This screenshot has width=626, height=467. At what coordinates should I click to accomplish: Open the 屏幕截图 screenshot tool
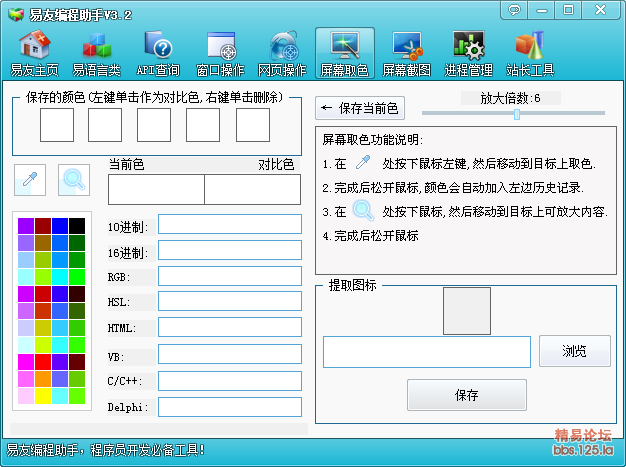click(x=406, y=53)
